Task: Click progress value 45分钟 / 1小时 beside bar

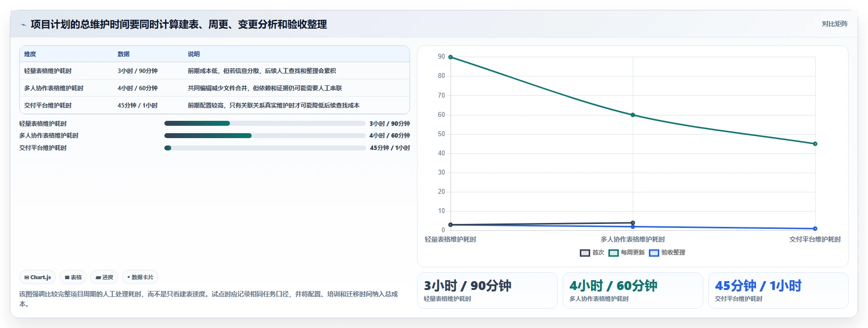Action: pyautogui.click(x=390, y=148)
